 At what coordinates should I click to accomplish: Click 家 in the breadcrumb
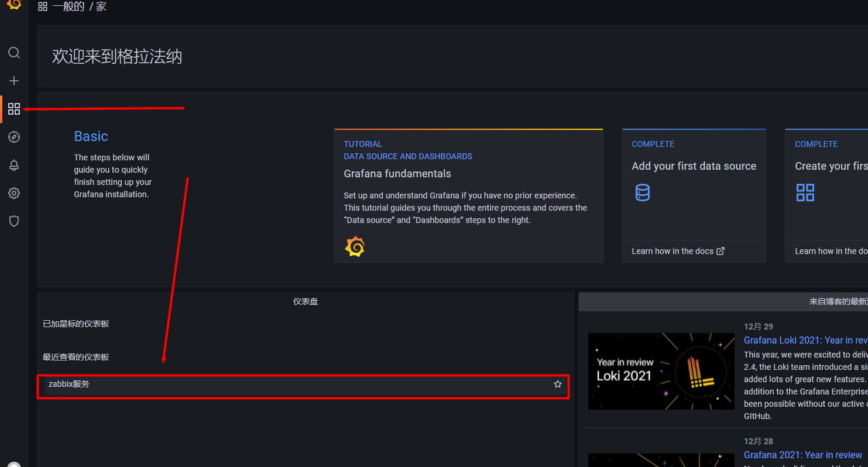[101, 7]
